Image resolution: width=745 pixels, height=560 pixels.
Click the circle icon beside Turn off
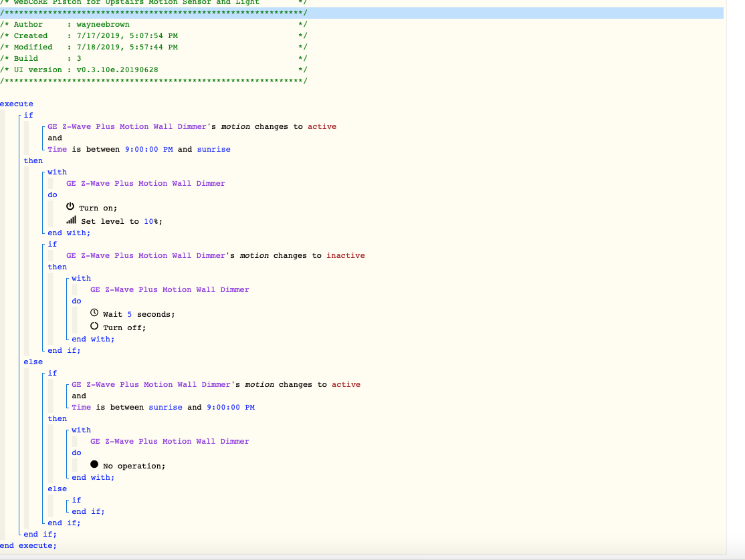[94, 326]
